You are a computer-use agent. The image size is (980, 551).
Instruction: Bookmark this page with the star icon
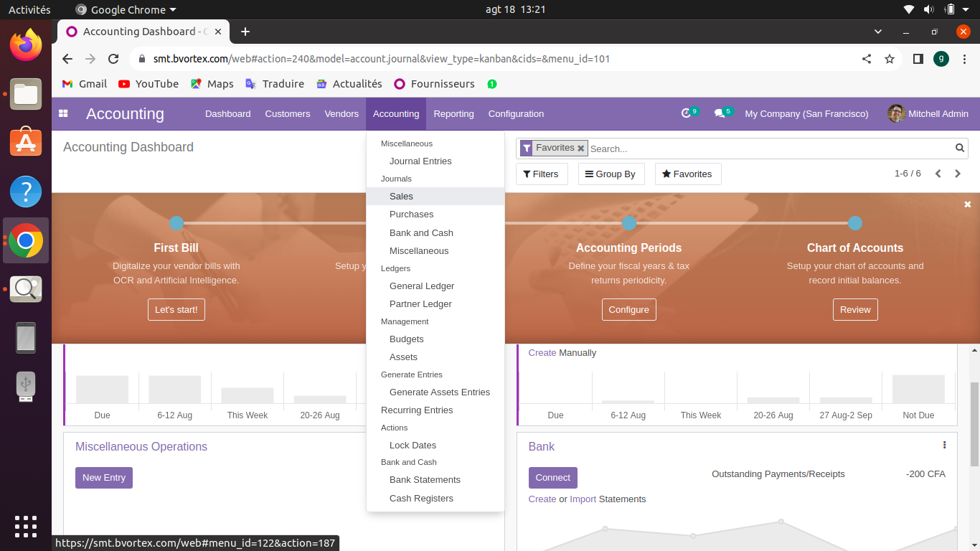point(890,59)
